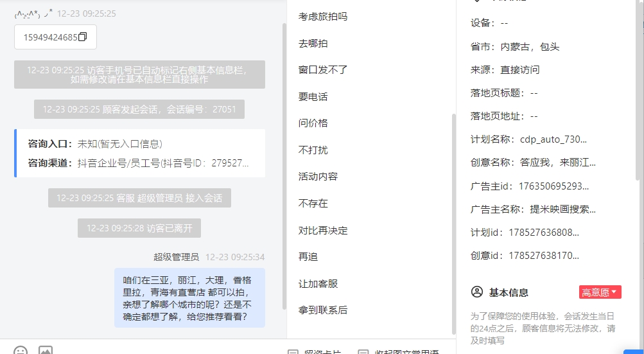Choose the 不存在 quick phrase
Viewport: 644px width, 354px height.
click(x=313, y=203)
